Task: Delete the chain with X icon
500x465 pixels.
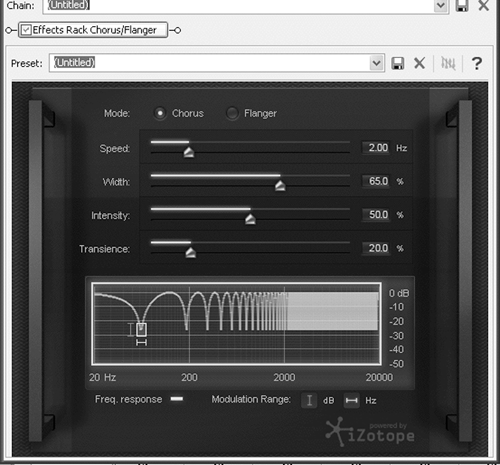Action: coord(484,5)
